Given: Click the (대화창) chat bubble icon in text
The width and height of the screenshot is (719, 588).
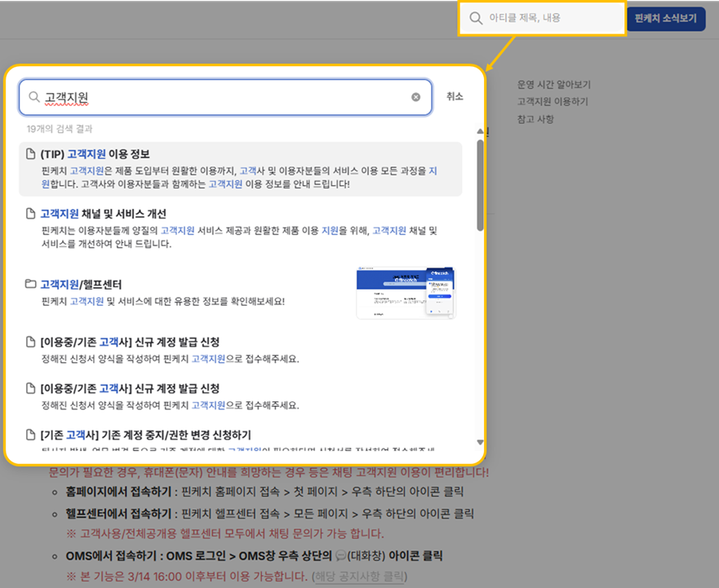Looking at the screenshot, I should pos(340,556).
